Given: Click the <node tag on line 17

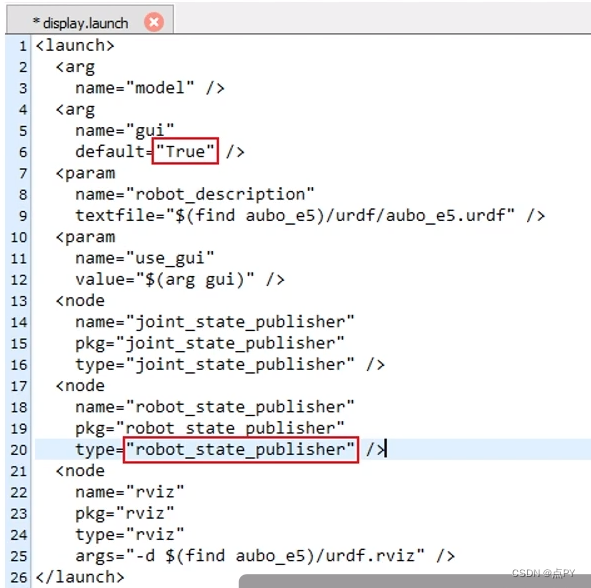Looking at the screenshot, I should [80, 386].
